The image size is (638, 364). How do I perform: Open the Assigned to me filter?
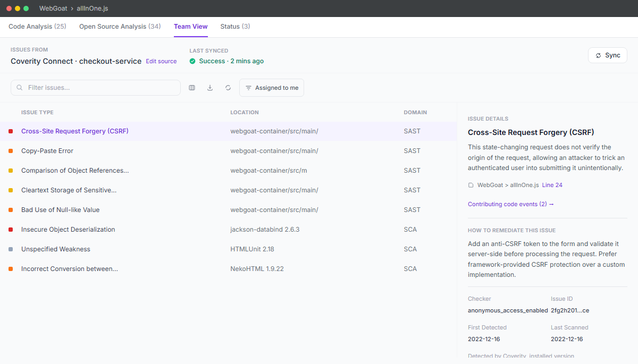pos(272,88)
